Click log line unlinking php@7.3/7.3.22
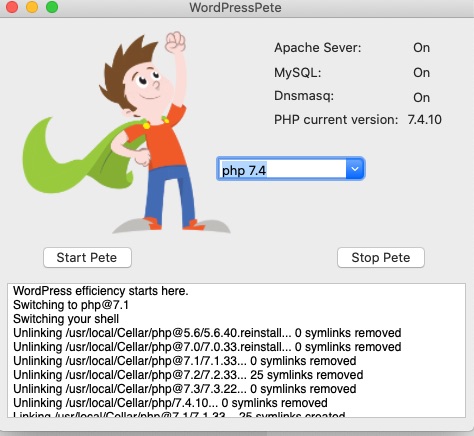Image resolution: width=474 pixels, height=436 pixels. [185, 389]
